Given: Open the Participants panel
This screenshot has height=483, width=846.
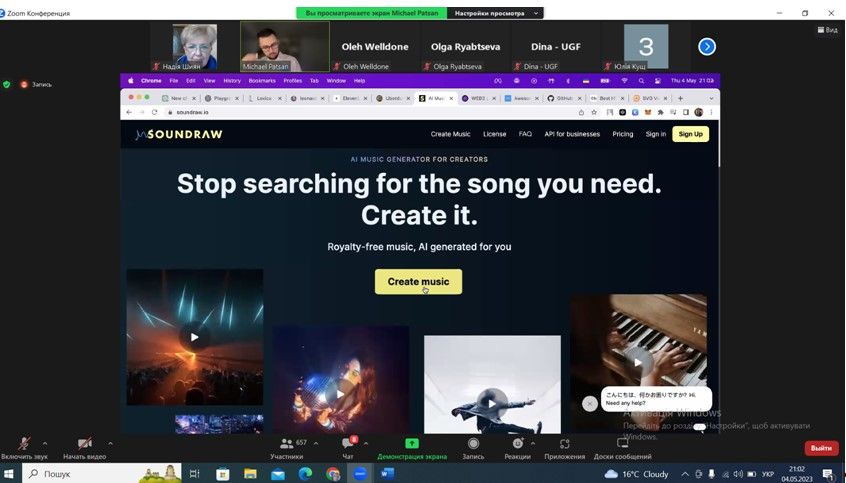Looking at the screenshot, I should 286,444.
